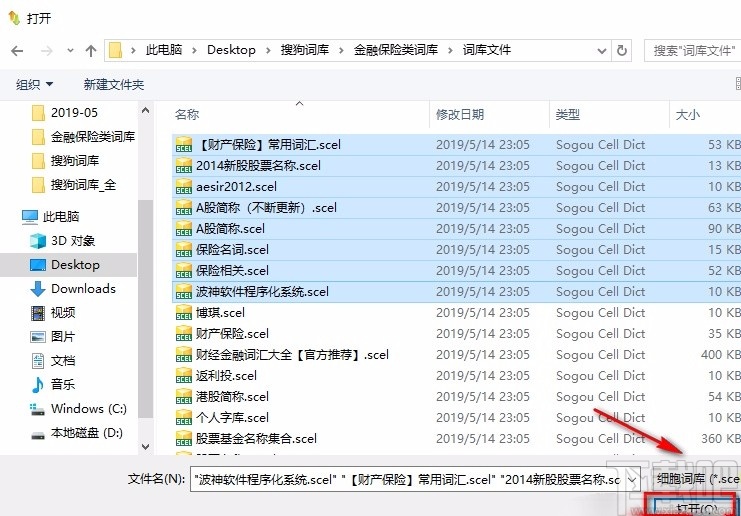Expand subfolders after 此电脑 in path
The width and height of the screenshot is (741, 516).
(194, 50)
